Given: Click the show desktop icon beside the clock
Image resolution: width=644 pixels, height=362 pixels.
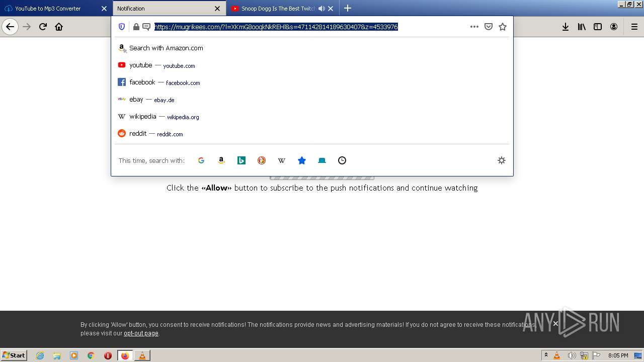Looking at the screenshot, I should pos(638,355).
